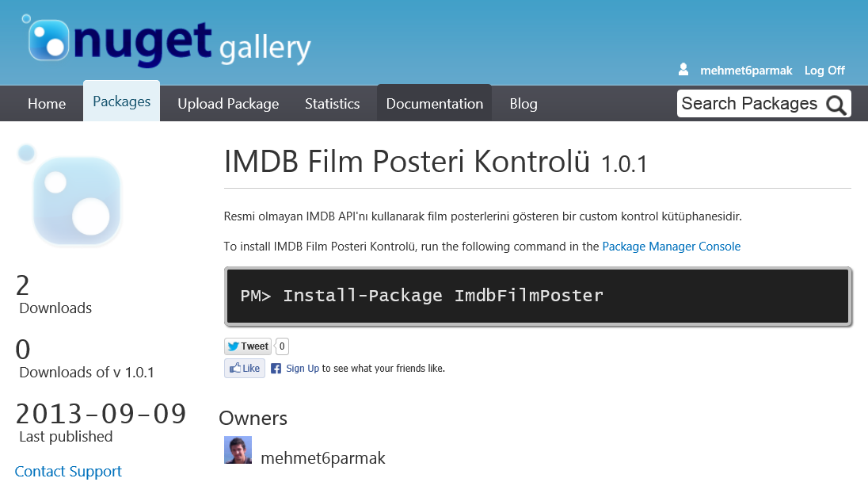Viewport: 868px width, 482px height.
Task: Follow the Package Manager Console link
Action: pos(672,247)
